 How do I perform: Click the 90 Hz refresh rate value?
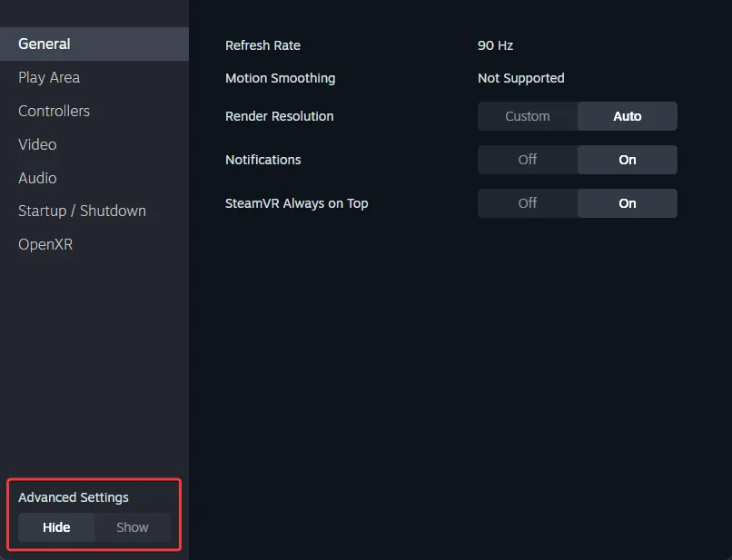click(x=496, y=45)
